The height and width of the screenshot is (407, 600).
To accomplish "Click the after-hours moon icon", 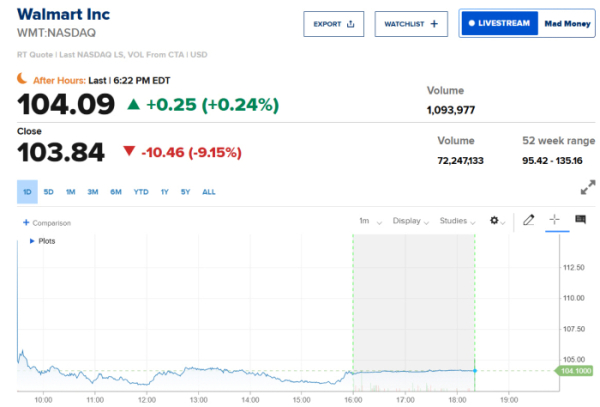I will pyautogui.click(x=22, y=78).
